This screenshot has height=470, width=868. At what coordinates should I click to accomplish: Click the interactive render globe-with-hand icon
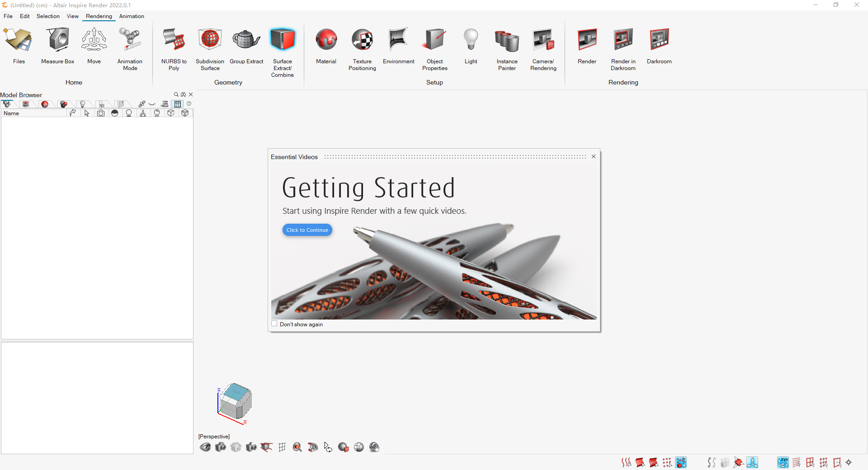pyautogui.click(x=374, y=447)
